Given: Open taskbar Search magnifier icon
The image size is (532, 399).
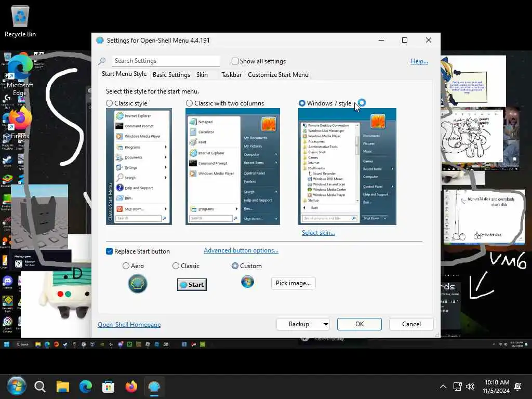Looking at the screenshot, I should pyautogui.click(x=39, y=387).
